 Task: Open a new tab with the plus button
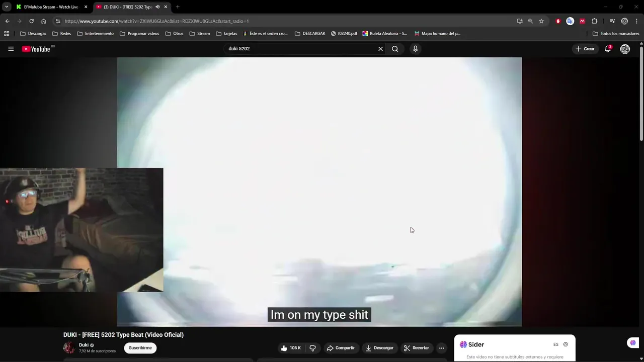pos(178,7)
